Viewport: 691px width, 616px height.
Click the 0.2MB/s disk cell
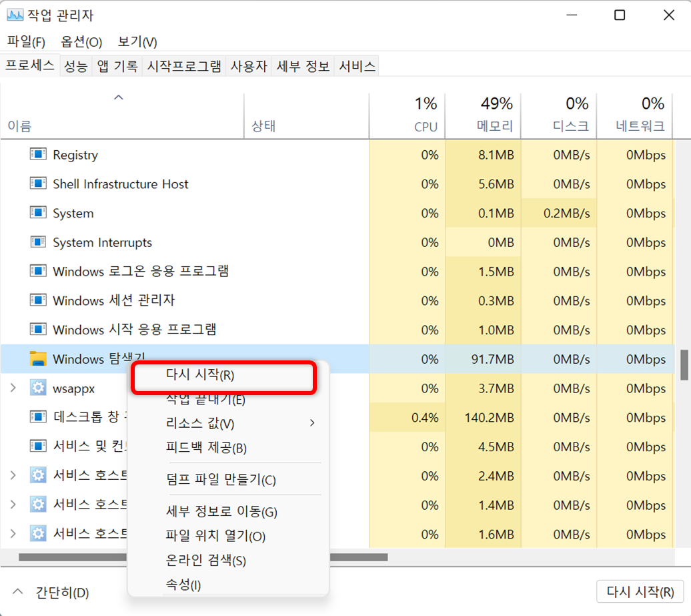pyautogui.click(x=559, y=213)
